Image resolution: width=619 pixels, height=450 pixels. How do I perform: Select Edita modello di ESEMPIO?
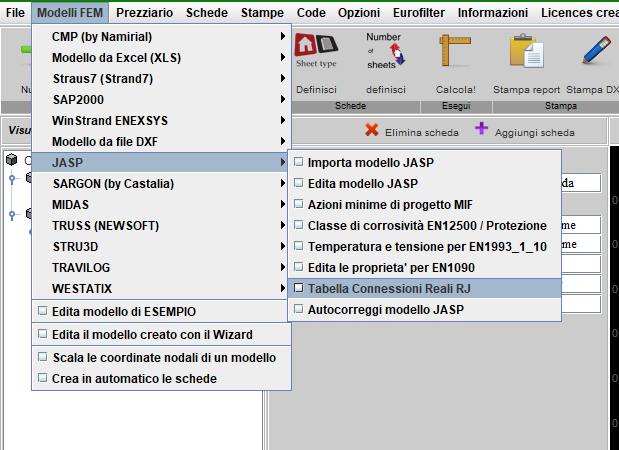coord(161,311)
